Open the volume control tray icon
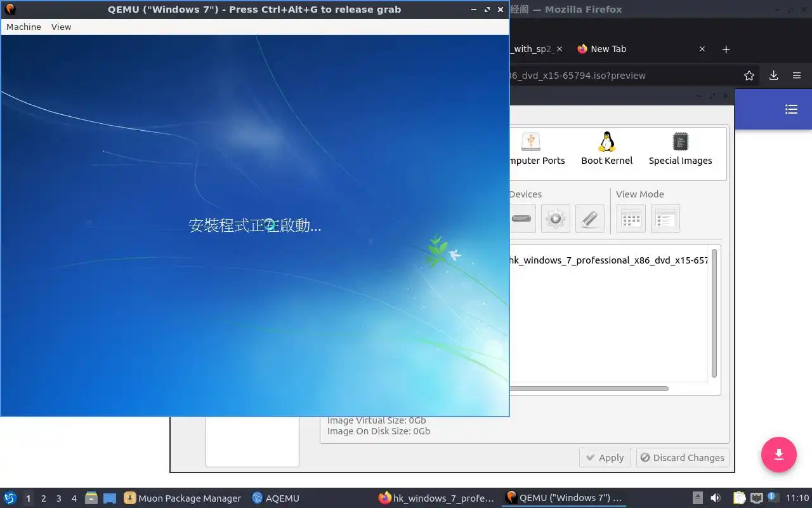The image size is (812, 508). (716, 498)
